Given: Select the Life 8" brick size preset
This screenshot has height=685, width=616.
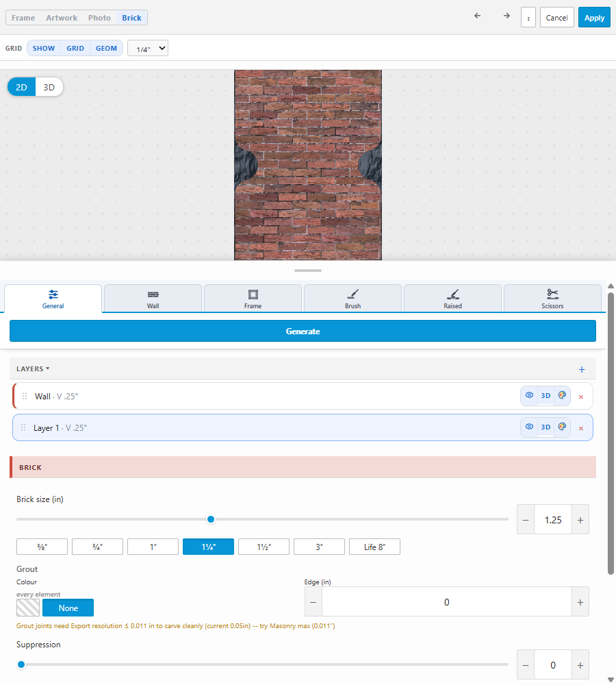Looking at the screenshot, I should click(374, 547).
